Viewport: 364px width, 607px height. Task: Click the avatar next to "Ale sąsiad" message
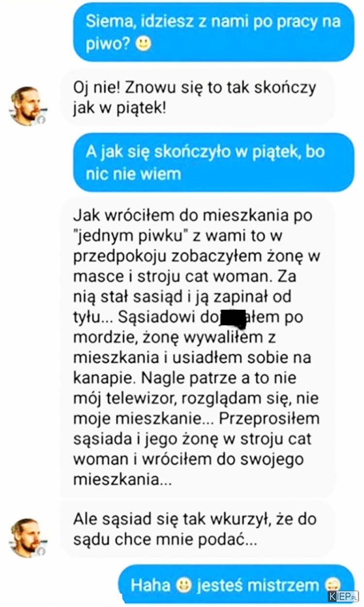28,537
